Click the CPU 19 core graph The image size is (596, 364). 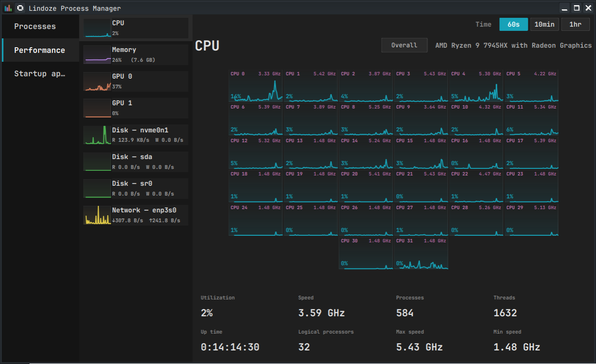311,186
